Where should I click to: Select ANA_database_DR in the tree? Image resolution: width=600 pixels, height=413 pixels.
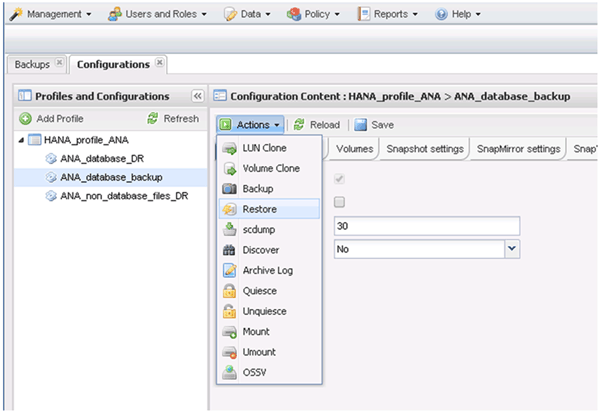(x=111, y=158)
